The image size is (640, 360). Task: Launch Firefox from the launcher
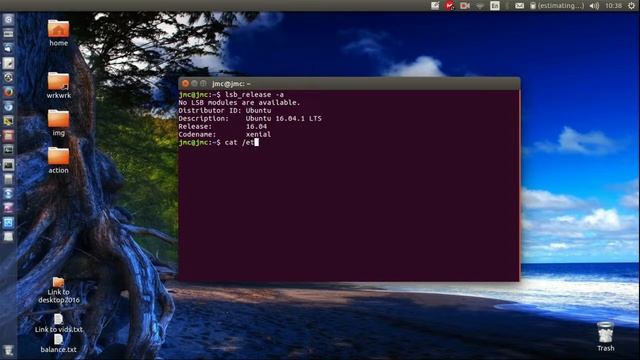[x=8, y=92]
